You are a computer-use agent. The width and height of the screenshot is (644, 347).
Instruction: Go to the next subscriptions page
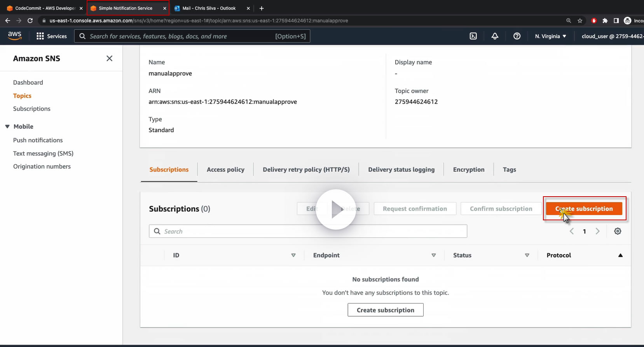[x=598, y=231]
